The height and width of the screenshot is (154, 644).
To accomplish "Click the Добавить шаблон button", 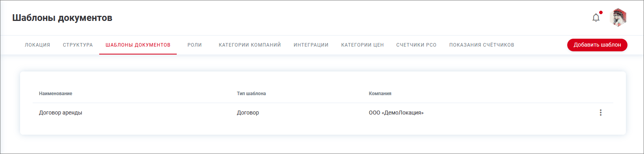I will click(597, 45).
